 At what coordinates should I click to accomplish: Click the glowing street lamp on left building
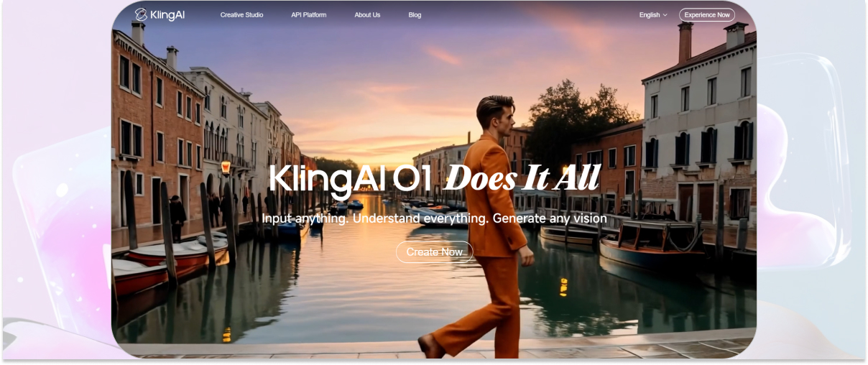tap(226, 167)
